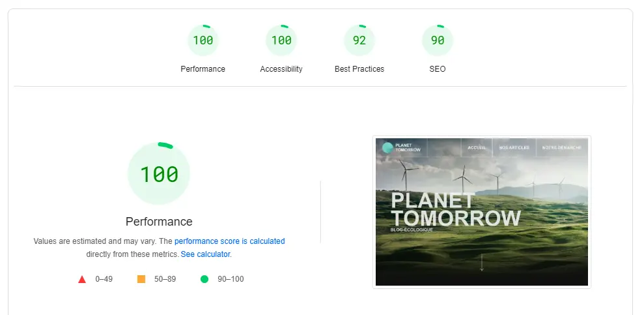
Task: Click the orange square 50–89 legend icon
Action: (x=141, y=279)
